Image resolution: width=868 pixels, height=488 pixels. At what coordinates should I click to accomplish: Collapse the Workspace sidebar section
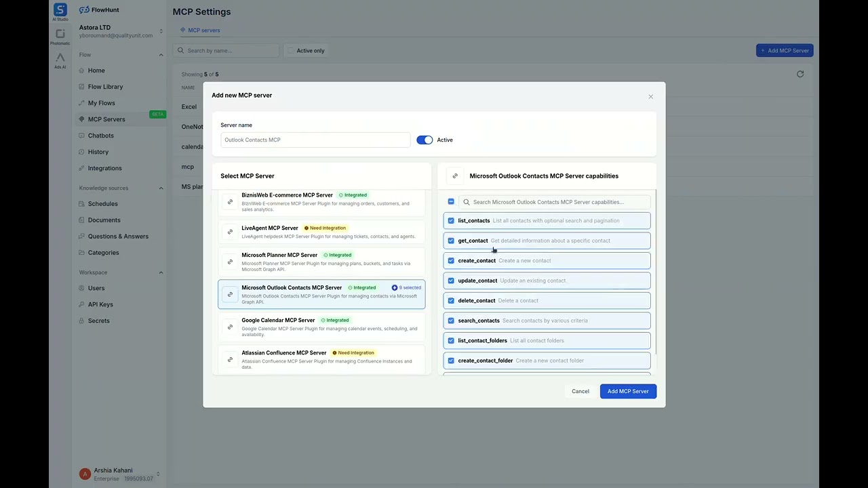(x=161, y=272)
